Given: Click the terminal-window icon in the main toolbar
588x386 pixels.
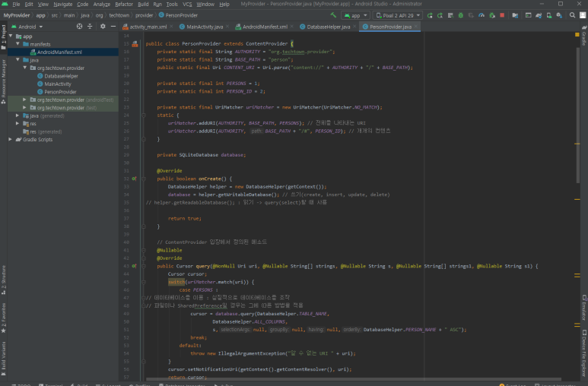Looking at the screenshot, I should point(528,15).
